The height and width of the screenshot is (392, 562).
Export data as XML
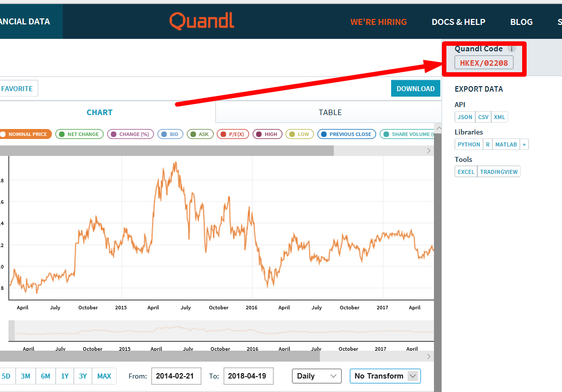tap(499, 117)
